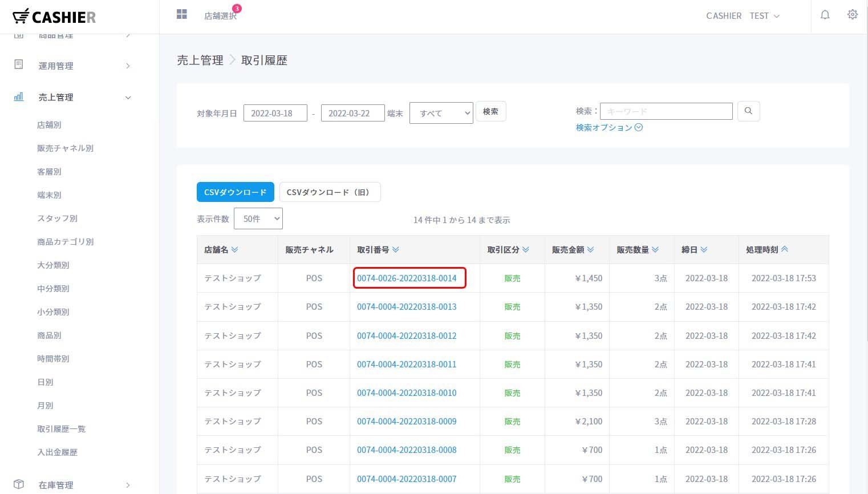The height and width of the screenshot is (494, 868).
Task: Open 客層別 in the sidebar
Action: [x=49, y=171]
